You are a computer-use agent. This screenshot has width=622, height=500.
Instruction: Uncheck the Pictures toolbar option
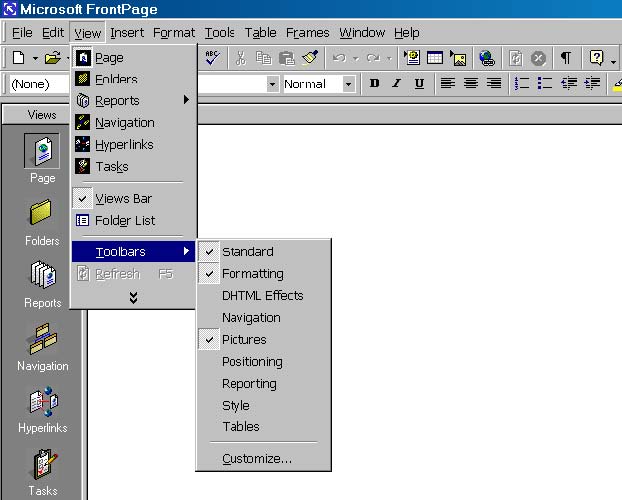click(263, 339)
